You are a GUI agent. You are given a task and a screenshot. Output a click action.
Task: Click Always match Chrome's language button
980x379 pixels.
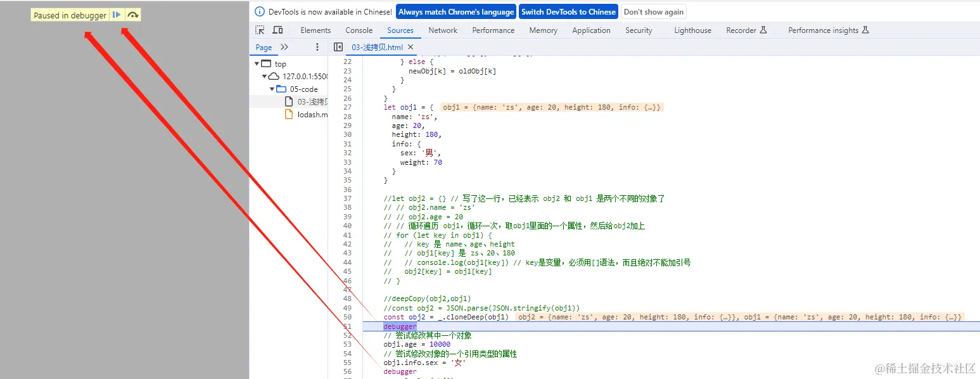[x=456, y=12]
